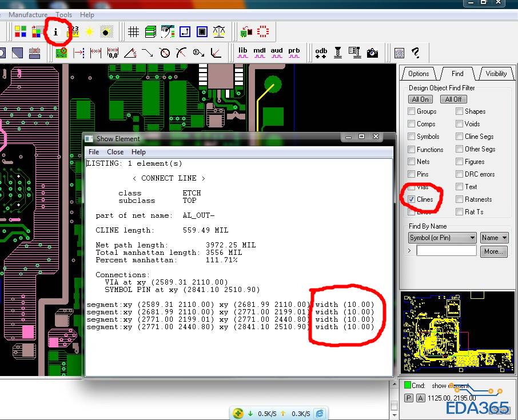Click the yellow sun highlight icon

[x=89, y=32]
